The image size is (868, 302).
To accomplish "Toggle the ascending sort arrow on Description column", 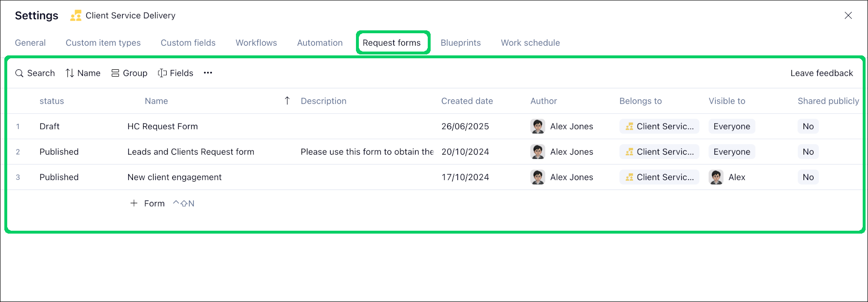I will click(287, 101).
